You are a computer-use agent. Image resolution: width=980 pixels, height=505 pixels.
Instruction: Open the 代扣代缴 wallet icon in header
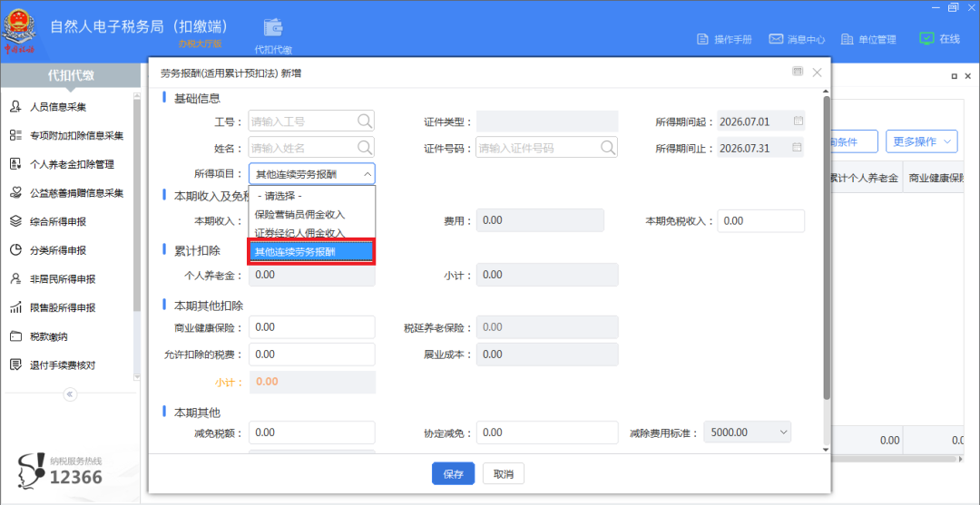point(273,27)
